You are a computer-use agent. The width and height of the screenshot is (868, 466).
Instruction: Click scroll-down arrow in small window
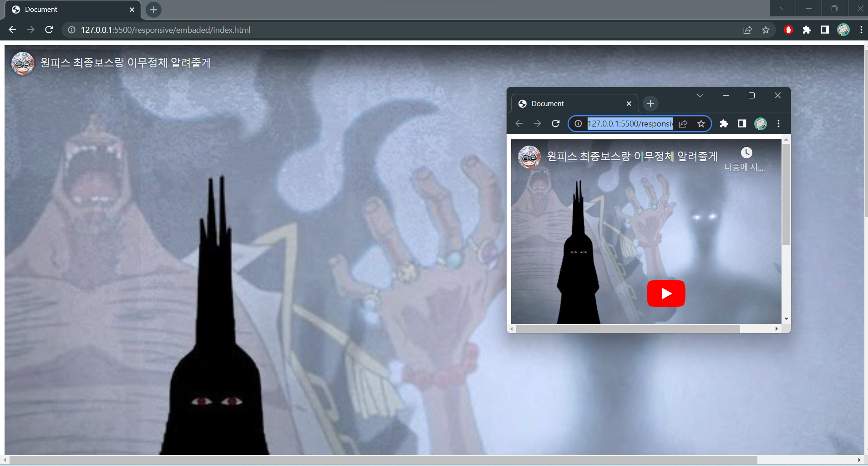coord(786,319)
